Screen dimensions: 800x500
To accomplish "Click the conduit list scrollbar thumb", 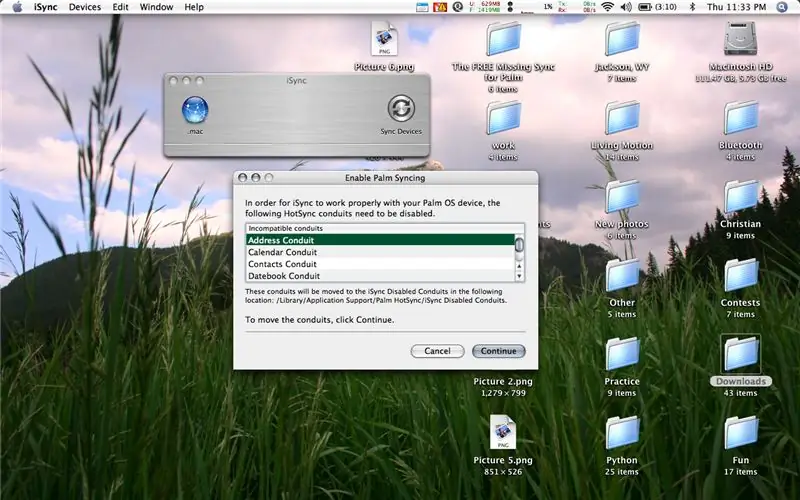I will click(x=519, y=245).
